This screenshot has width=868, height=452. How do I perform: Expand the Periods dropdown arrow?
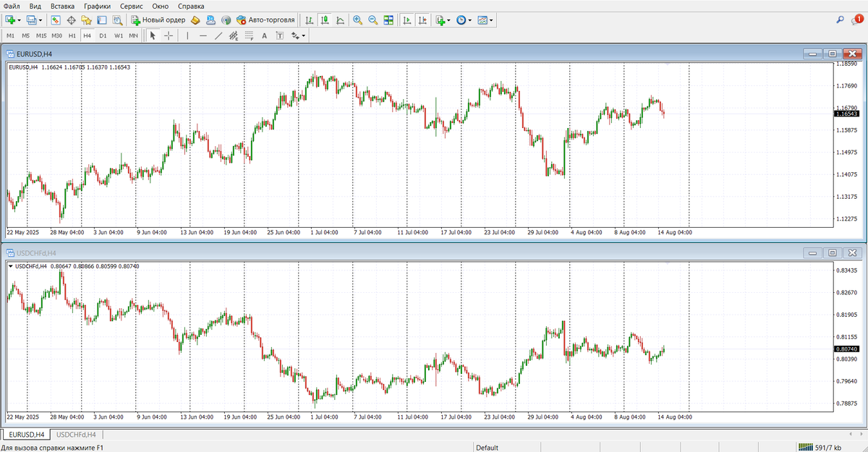click(x=469, y=20)
